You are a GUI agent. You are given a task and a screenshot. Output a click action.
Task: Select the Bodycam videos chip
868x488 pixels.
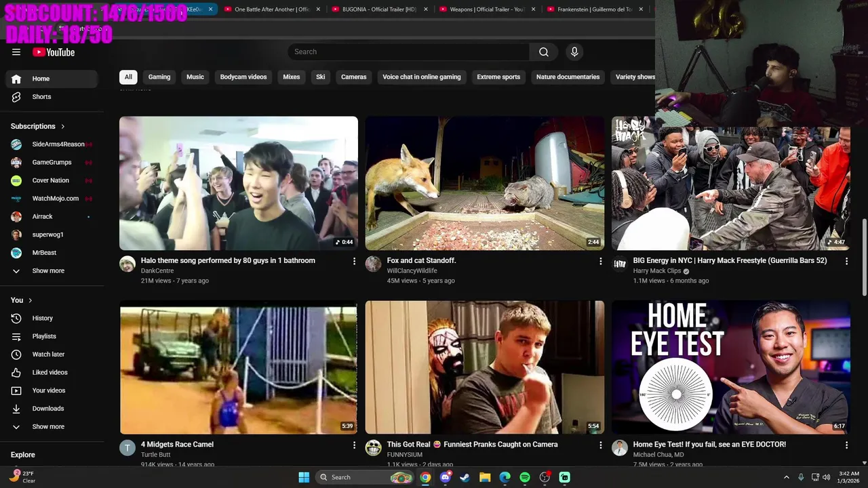tap(243, 77)
